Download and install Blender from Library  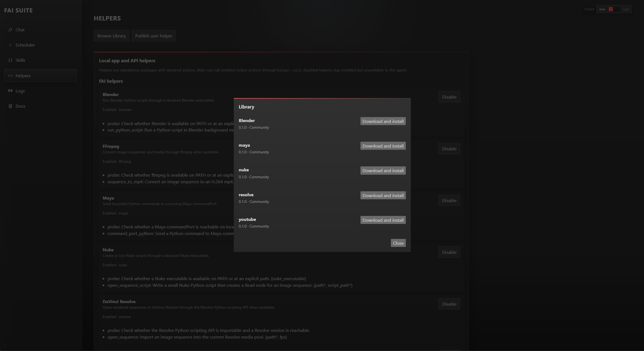click(x=383, y=121)
